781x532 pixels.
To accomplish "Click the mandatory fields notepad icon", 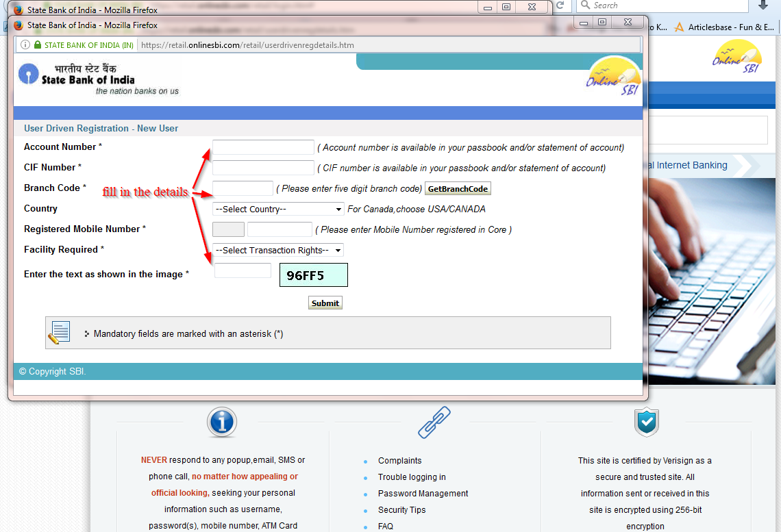I will pos(59,333).
